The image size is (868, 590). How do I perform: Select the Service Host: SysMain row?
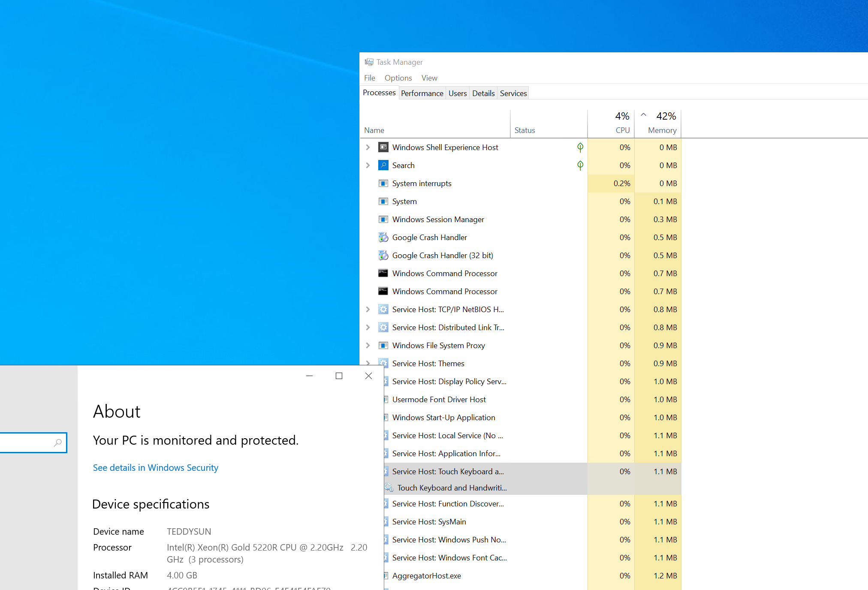coord(532,521)
